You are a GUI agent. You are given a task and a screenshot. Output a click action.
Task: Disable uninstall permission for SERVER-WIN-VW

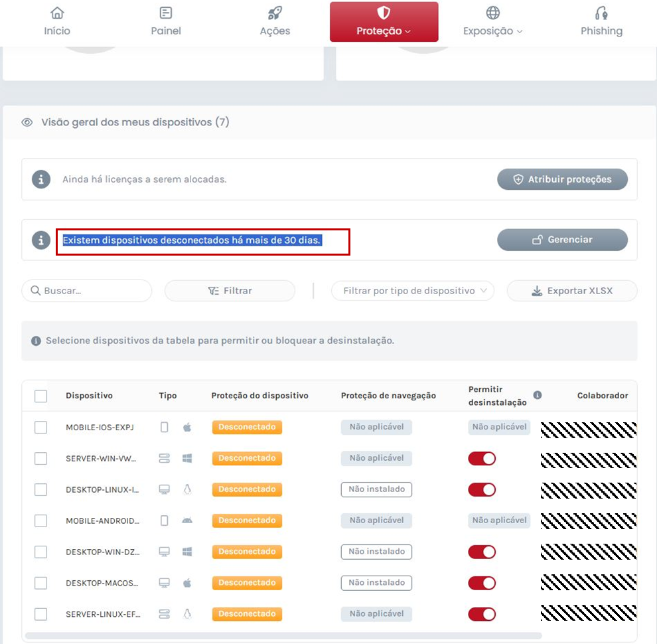pyautogui.click(x=481, y=458)
